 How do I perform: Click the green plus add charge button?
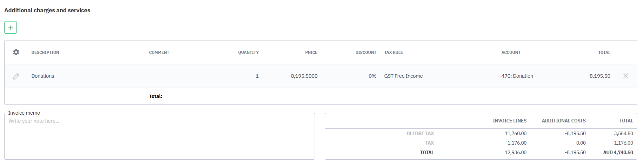11,27
